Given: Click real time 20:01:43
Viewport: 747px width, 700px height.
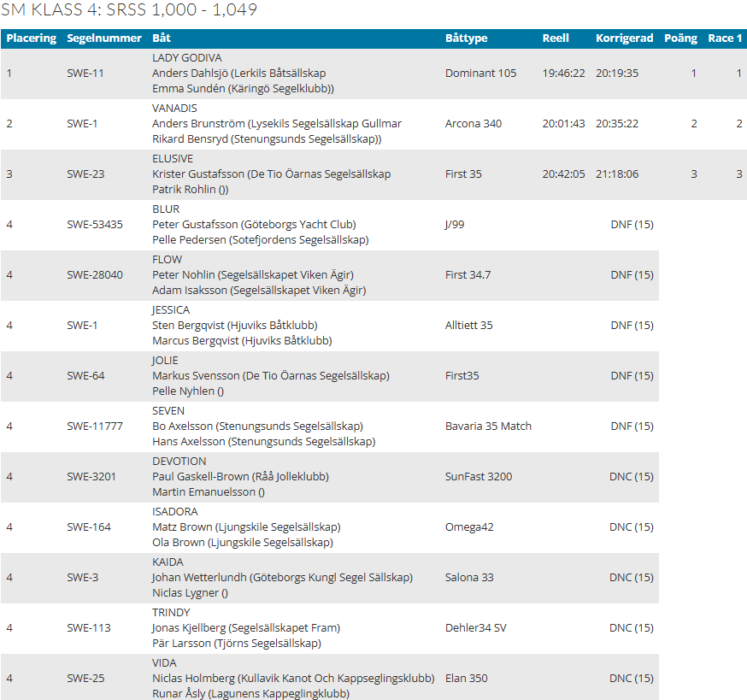Looking at the screenshot, I should tap(563, 123).
